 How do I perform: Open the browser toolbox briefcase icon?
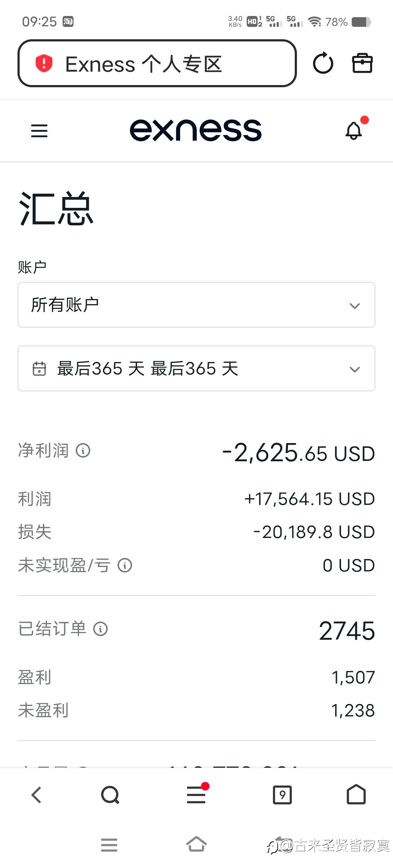coord(362,64)
